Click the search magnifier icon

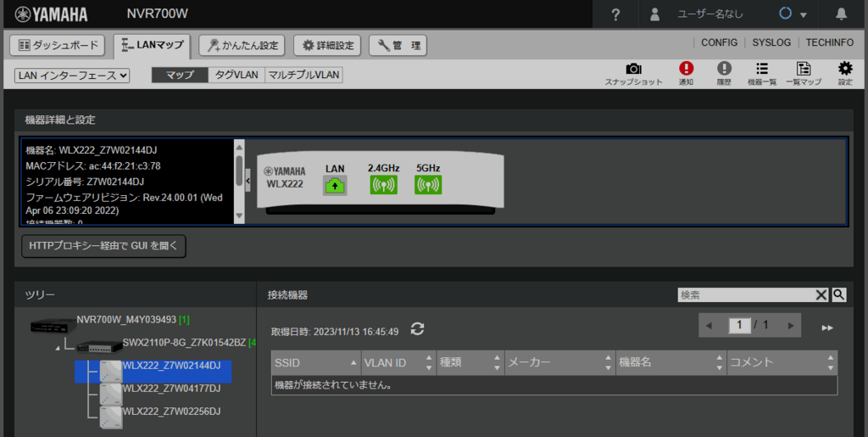point(838,294)
